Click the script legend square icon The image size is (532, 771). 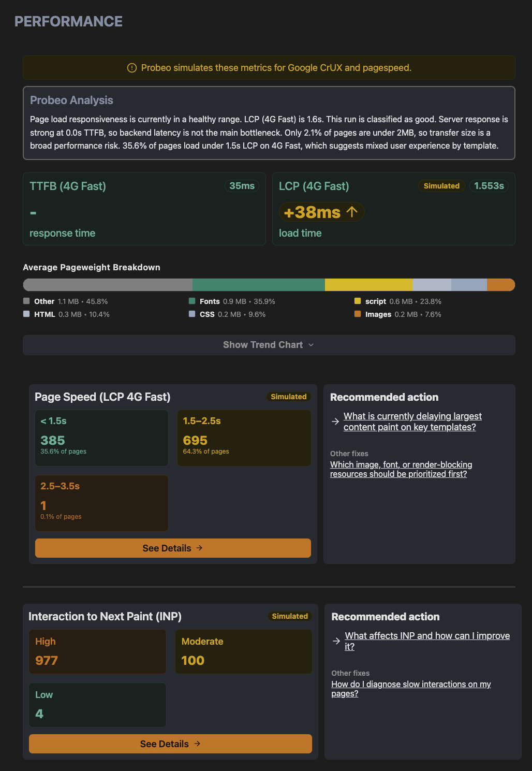(x=357, y=301)
